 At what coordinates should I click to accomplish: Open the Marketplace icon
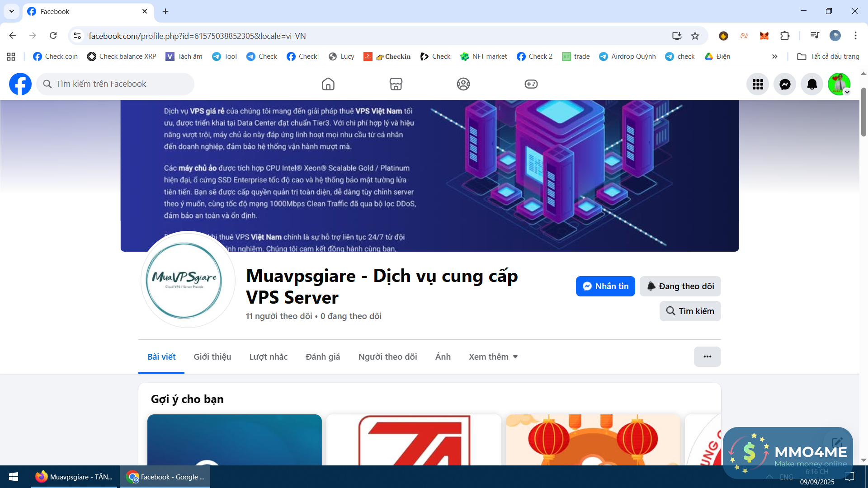(396, 84)
